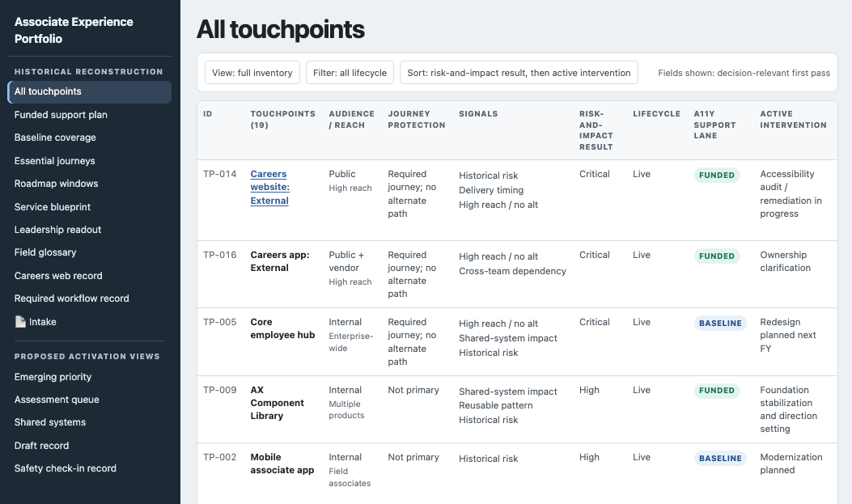Open the Careers website: External link
This screenshot has height=504, width=852.
coord(270,188)
